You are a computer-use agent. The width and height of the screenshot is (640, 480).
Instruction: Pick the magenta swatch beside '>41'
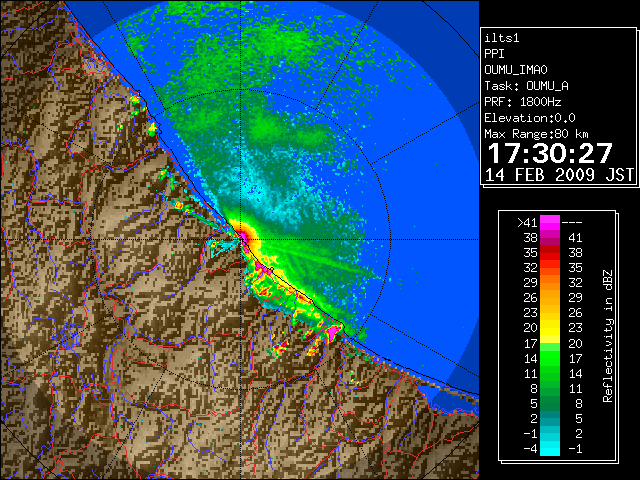(x=550, y=223)
